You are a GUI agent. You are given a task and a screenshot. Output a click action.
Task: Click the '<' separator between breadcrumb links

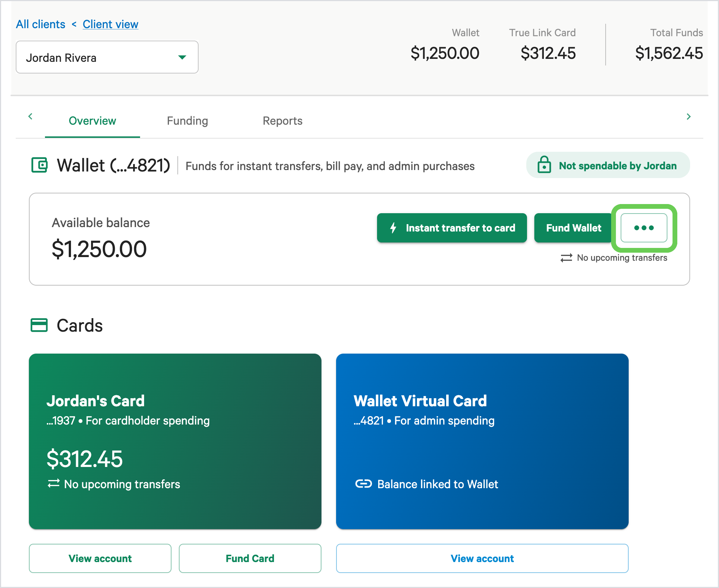tap(74, 24)
